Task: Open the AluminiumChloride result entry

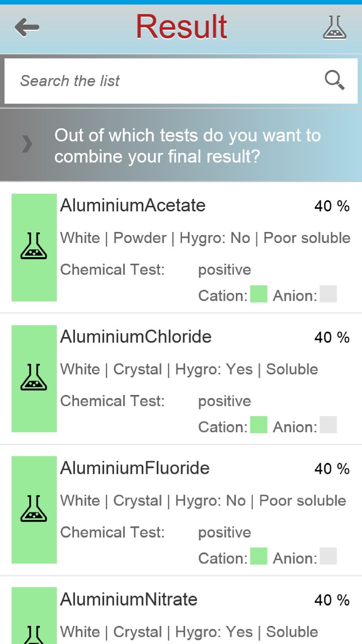Action: pyautogui.click(x=181, y=378)
